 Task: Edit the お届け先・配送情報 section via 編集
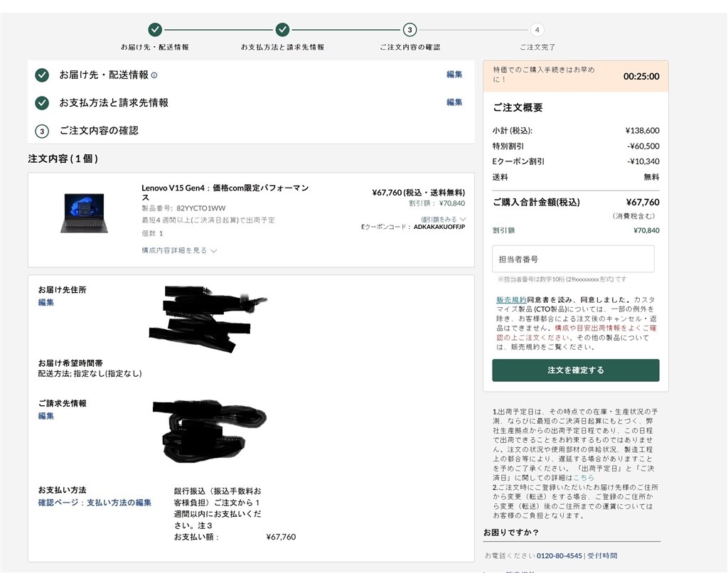click(x=454, y=75)
